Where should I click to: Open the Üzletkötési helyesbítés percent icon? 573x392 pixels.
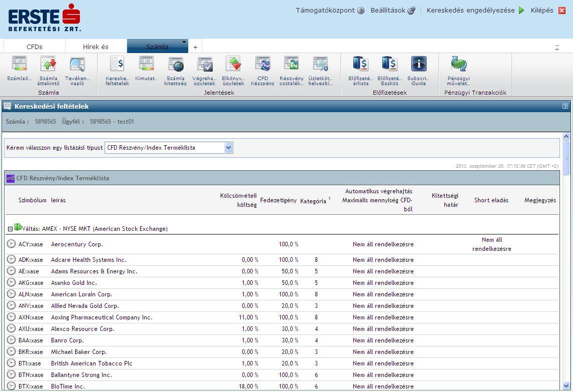[320, 64]
